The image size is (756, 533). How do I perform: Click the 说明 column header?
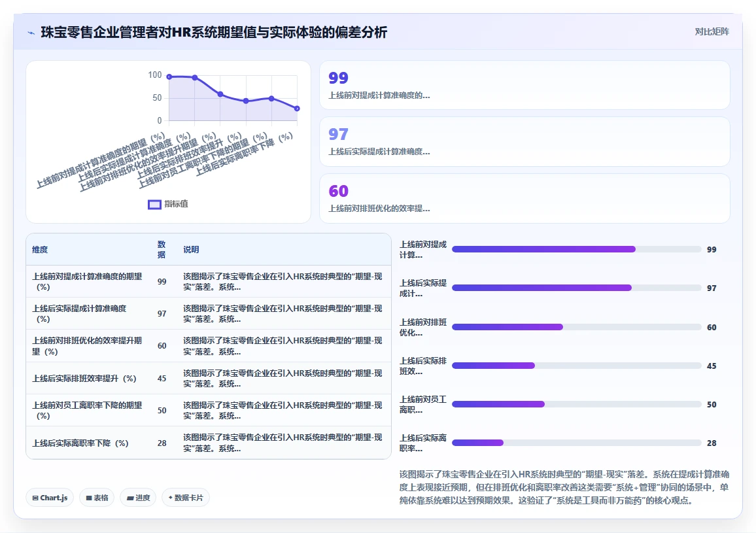(191, 249)
